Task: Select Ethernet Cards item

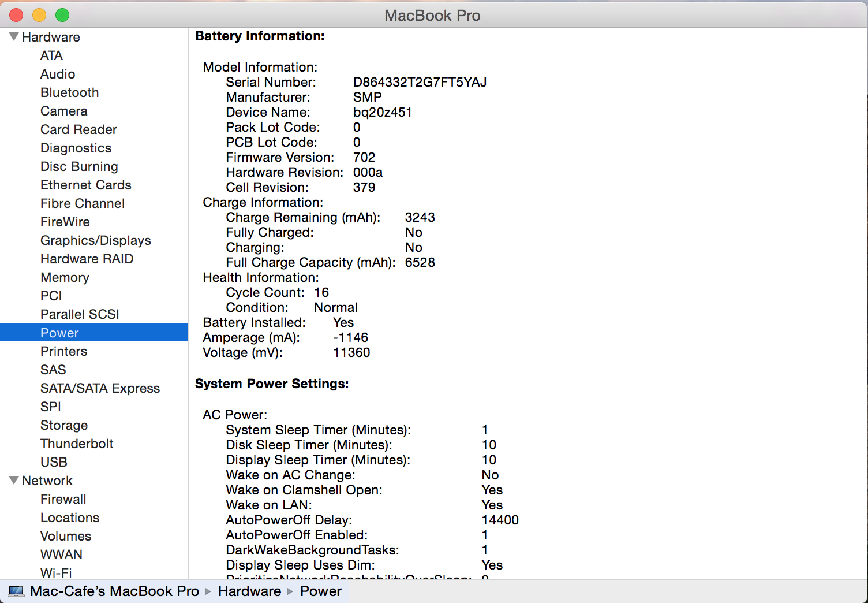Action: (x=86, y=185)
